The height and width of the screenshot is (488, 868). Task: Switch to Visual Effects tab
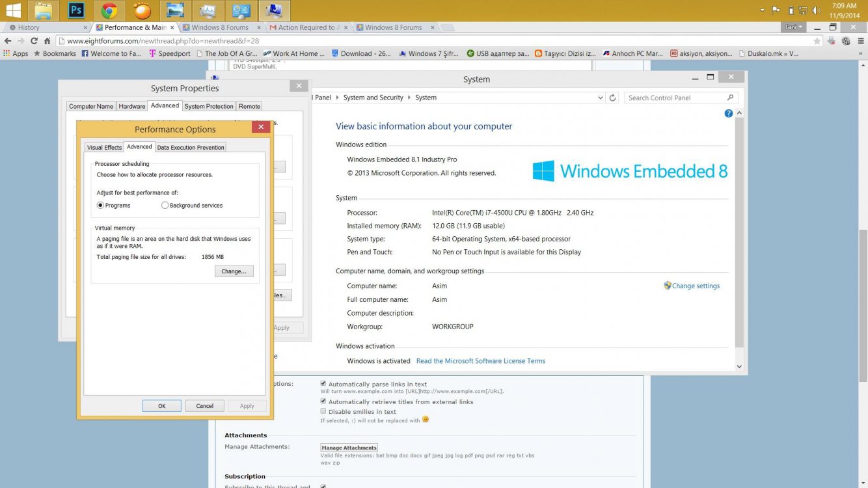tap(104, 147)
